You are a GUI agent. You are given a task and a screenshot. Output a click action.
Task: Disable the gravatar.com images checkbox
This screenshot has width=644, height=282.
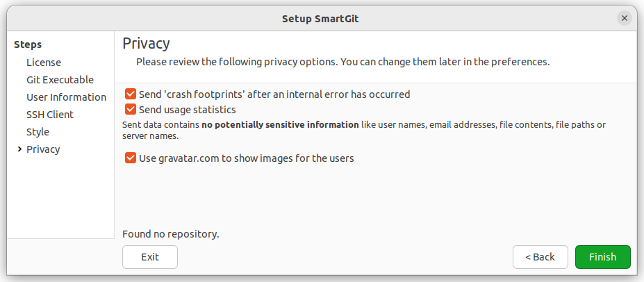(131, 158)
